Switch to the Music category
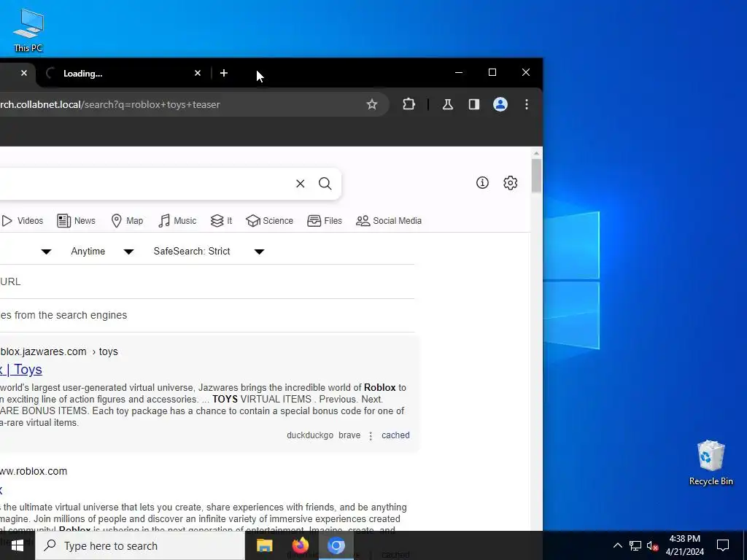Viewport: 747px width, 560px height. pos(177,221)
